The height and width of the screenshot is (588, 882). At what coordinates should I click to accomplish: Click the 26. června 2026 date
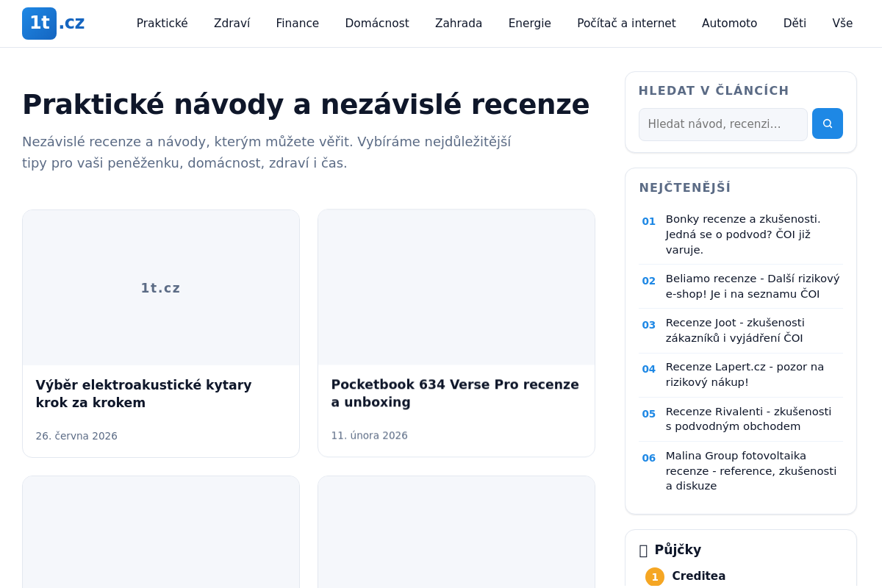(x=76, y=436)
